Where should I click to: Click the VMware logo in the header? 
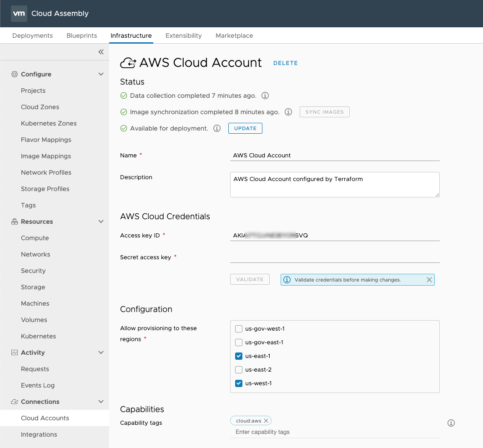coord(19,14)
